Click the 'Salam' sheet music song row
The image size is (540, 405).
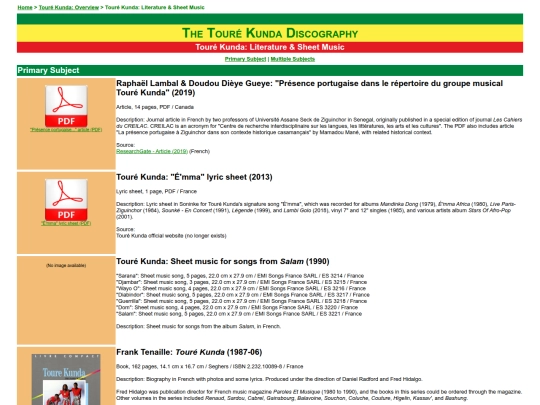pos(239,314)
